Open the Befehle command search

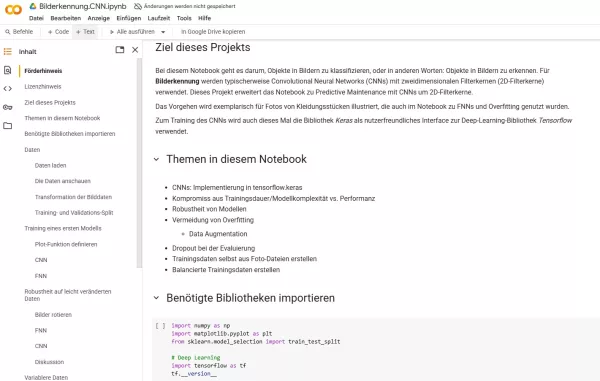pyautogui.click(x=19, y=32)
